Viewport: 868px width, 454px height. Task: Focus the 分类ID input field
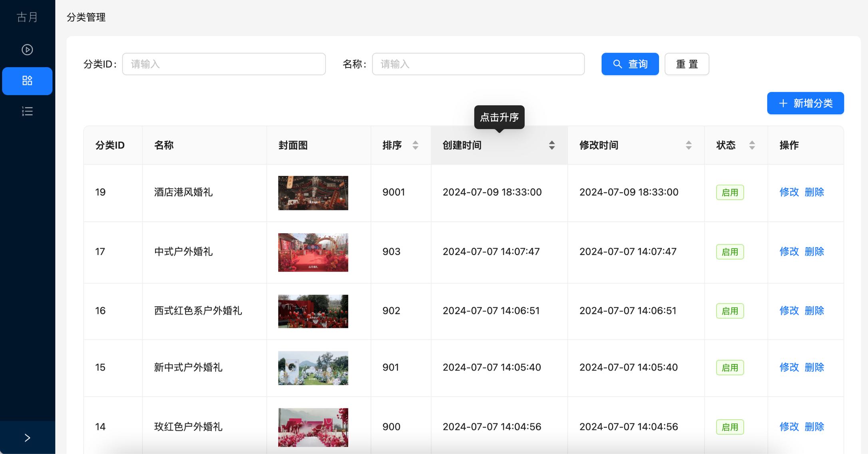(224, 64)
